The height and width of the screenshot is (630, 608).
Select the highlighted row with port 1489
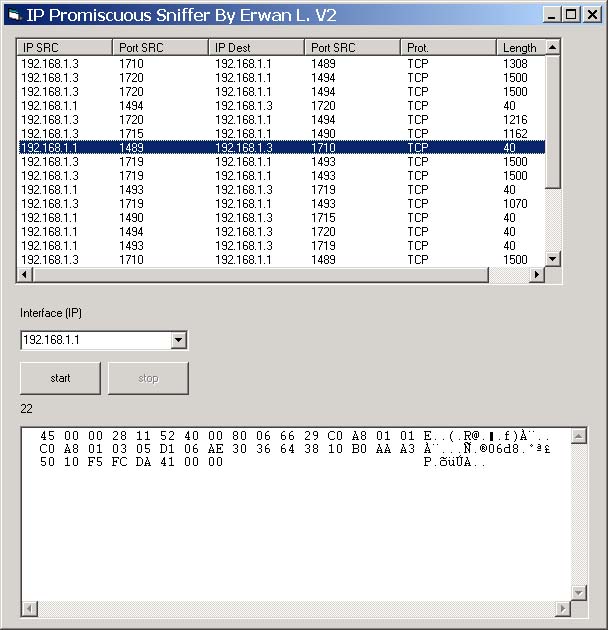click(x=280, y=147)
